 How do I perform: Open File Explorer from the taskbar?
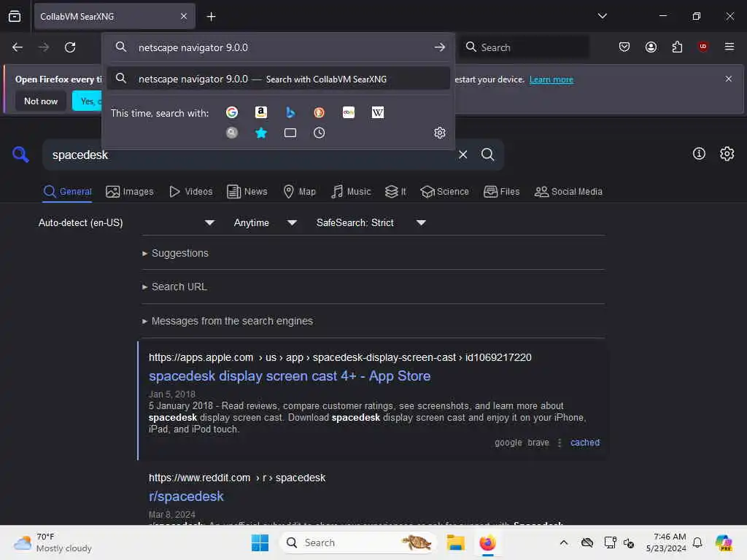pyautogui.click(x=455, y=542)
